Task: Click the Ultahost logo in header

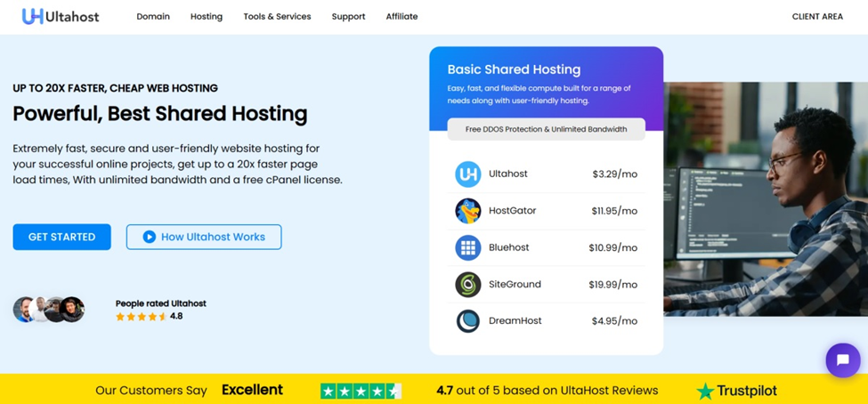Action: [x=61, y=16]
